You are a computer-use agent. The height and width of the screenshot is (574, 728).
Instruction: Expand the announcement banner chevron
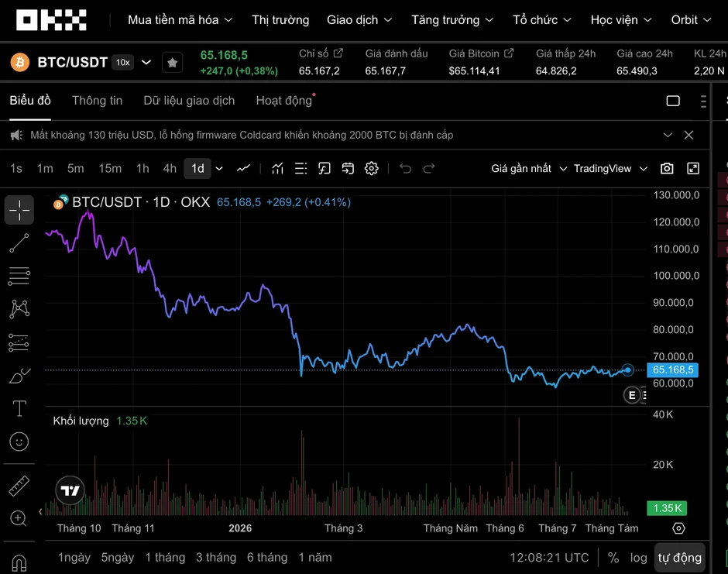[668, 135]
